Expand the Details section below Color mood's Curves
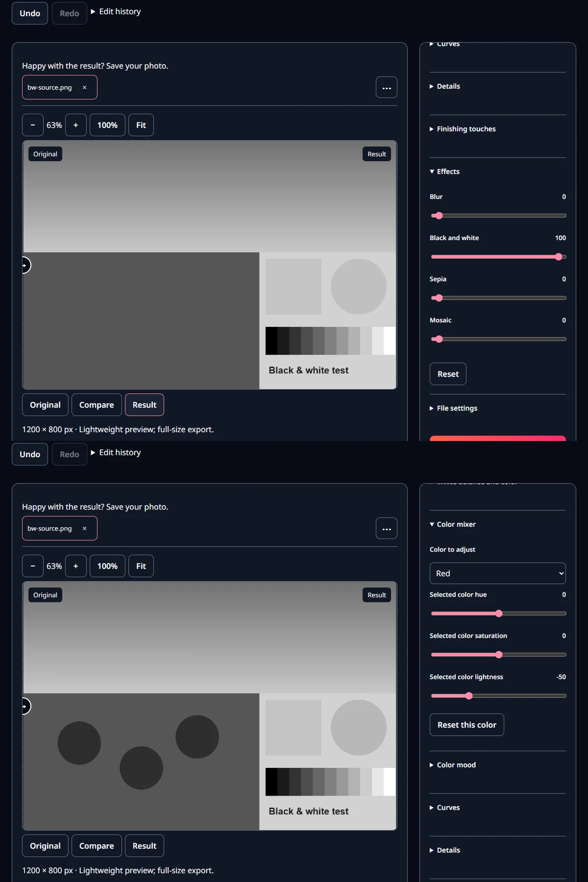This screenshot has height=882, width=588. point(444,850)
